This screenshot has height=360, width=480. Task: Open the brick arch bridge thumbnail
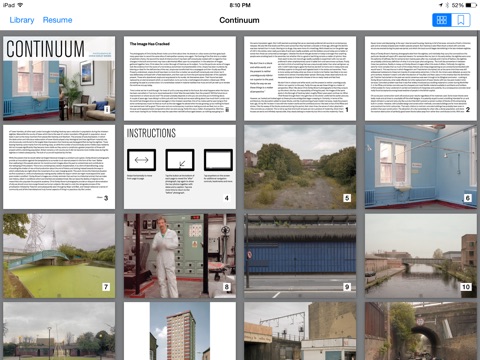point(421,331)
